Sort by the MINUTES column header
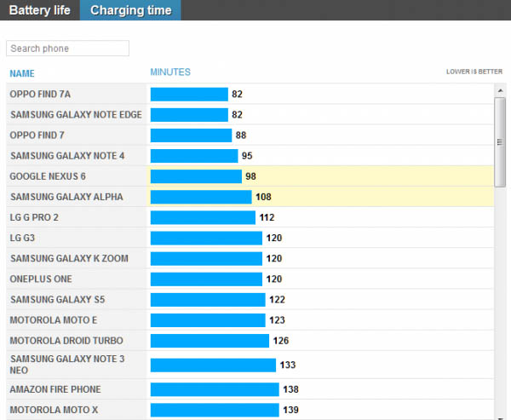The height and width of the screenshot is (420, 511). pyautogui.click(x=170, y=72)
